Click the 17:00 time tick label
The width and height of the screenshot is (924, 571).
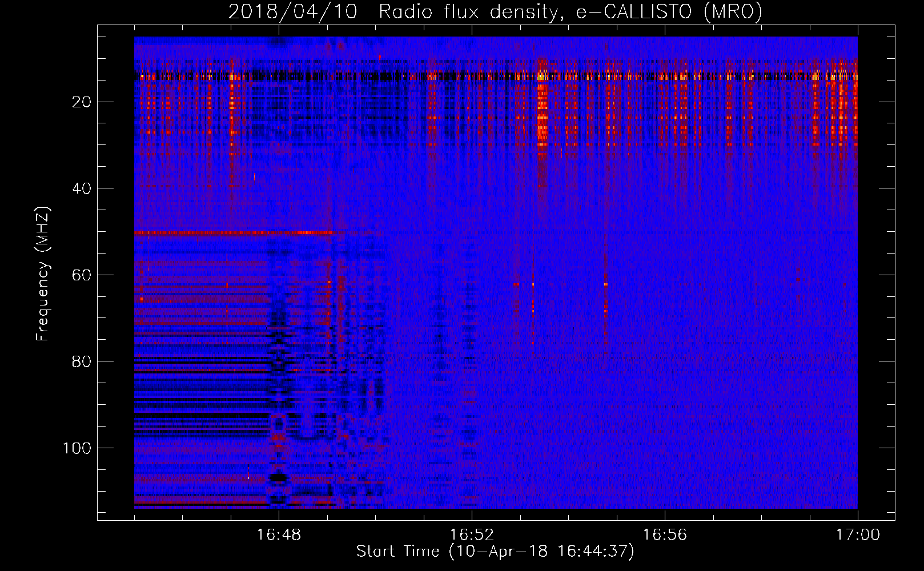858,535
